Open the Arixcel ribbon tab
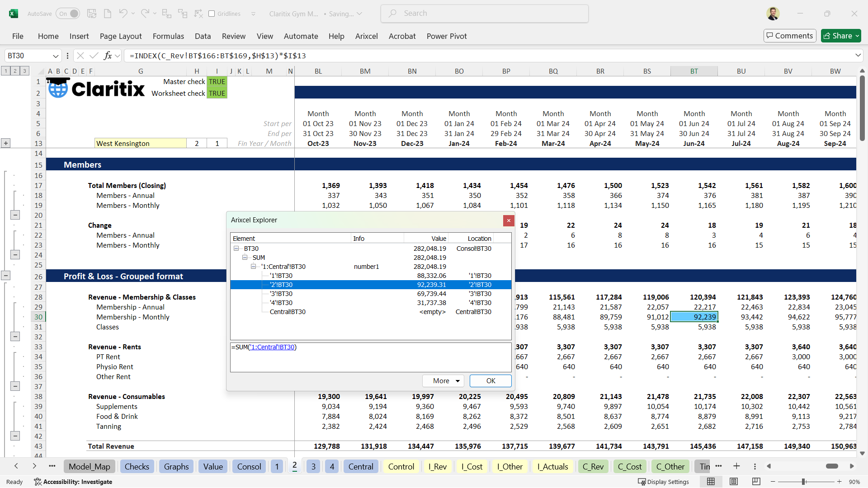This screenshot has width=868, height=488. coord(366,36)
